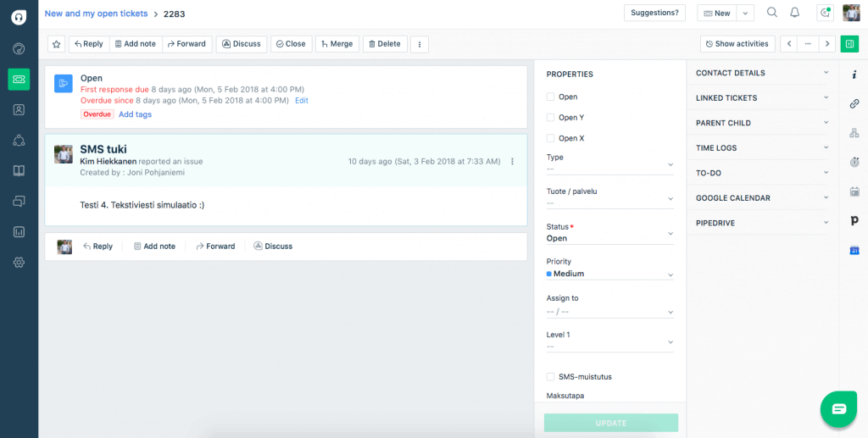Open the user profile avatar in the top bar
This screenshot has height=438, width=868.
click(851, 13)
